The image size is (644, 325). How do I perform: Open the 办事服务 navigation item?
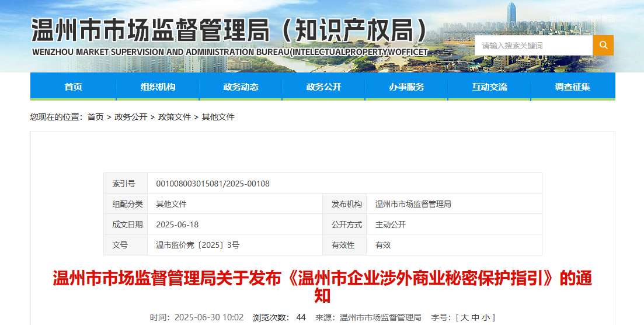(x=406, y=87)
